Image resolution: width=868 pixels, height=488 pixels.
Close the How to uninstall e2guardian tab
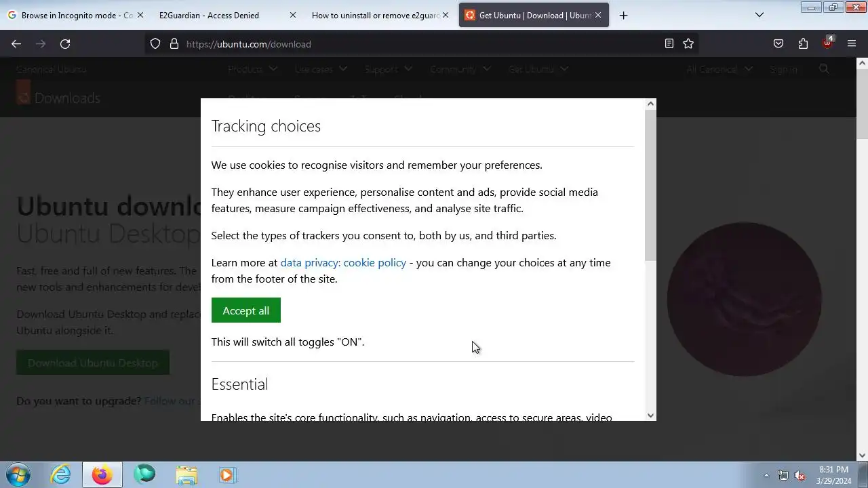pos(446,15)
